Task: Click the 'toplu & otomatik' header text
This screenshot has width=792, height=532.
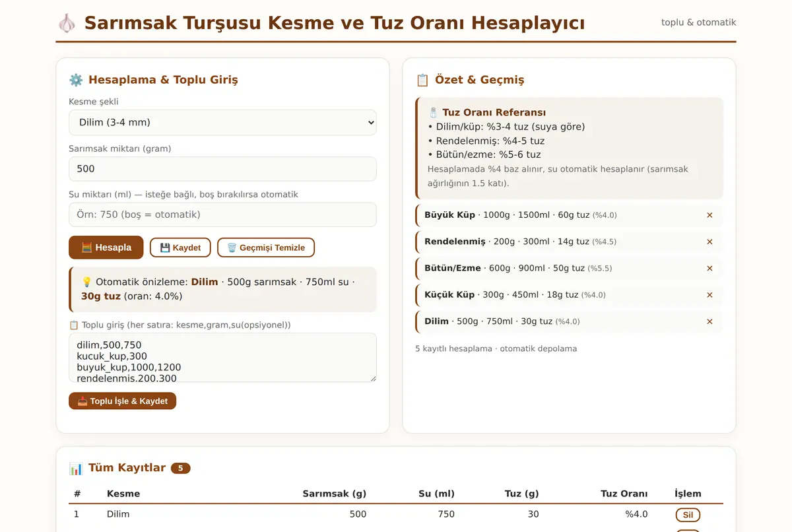Action: coord(698,22)
